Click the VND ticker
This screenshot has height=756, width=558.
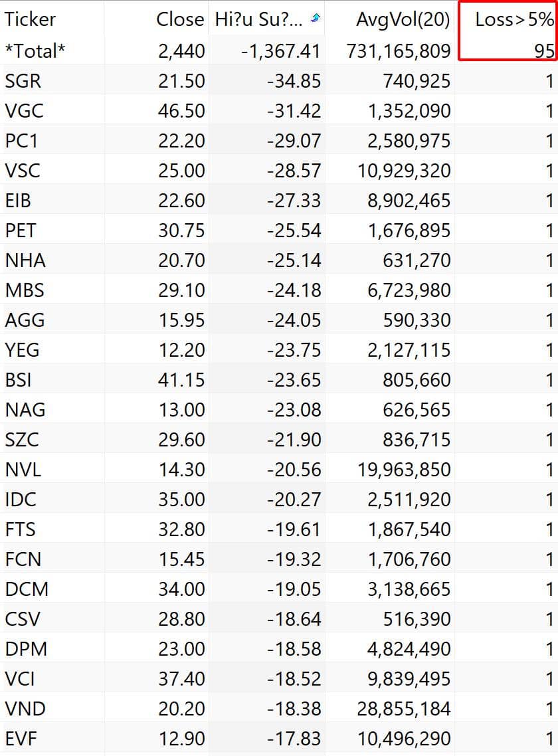pyautogui.click(x=25, y=709)
